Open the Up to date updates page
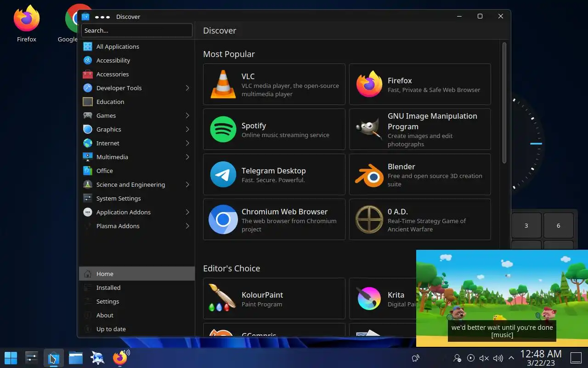Viewport: 588px width, 368px height. click(x=137, y=329)
